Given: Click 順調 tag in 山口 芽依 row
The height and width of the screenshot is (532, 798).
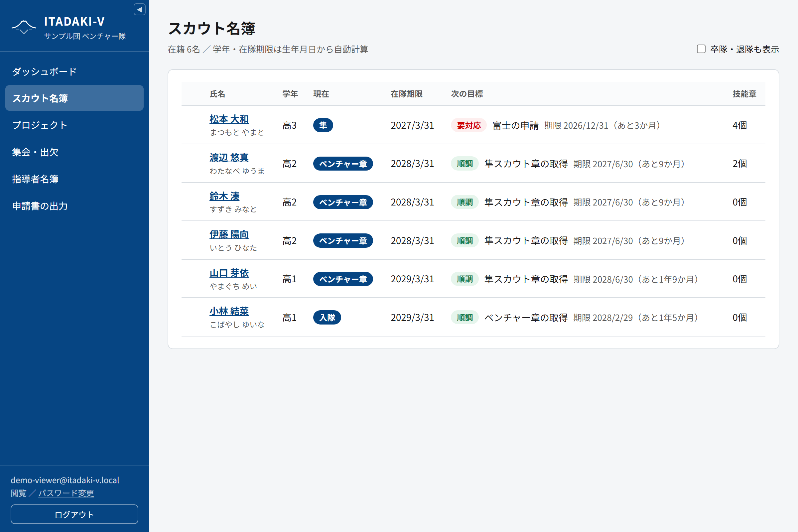Looking at the screenshot, I should [465, 279].
